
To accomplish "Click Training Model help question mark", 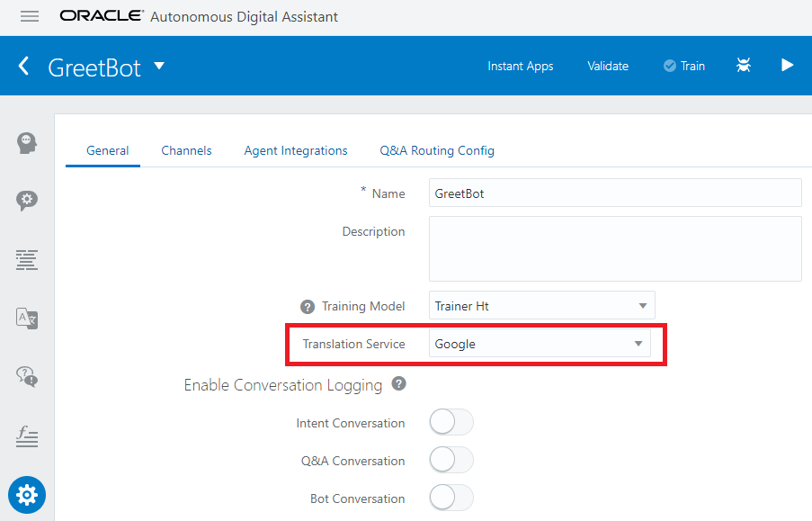I will 308,307.
